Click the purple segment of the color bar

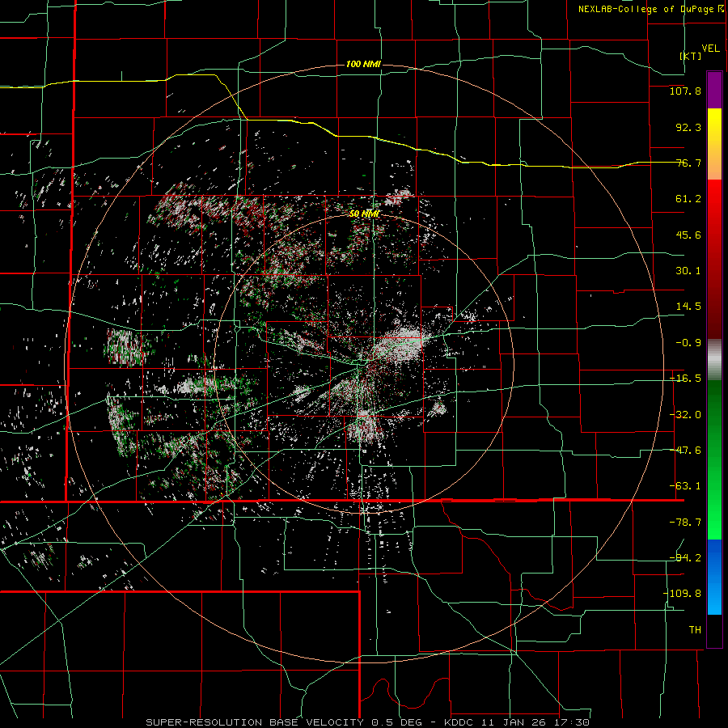(x=714, y=90)
